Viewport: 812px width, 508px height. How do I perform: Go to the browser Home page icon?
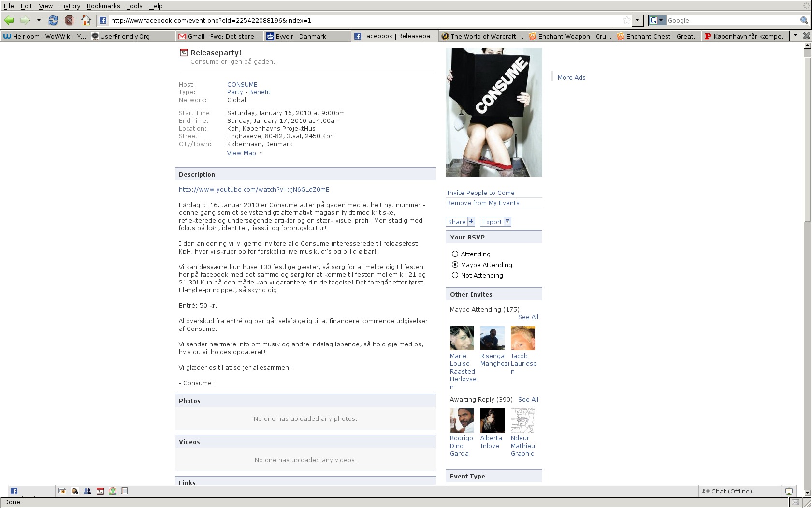pyautogui.click(x=86, y=20)
